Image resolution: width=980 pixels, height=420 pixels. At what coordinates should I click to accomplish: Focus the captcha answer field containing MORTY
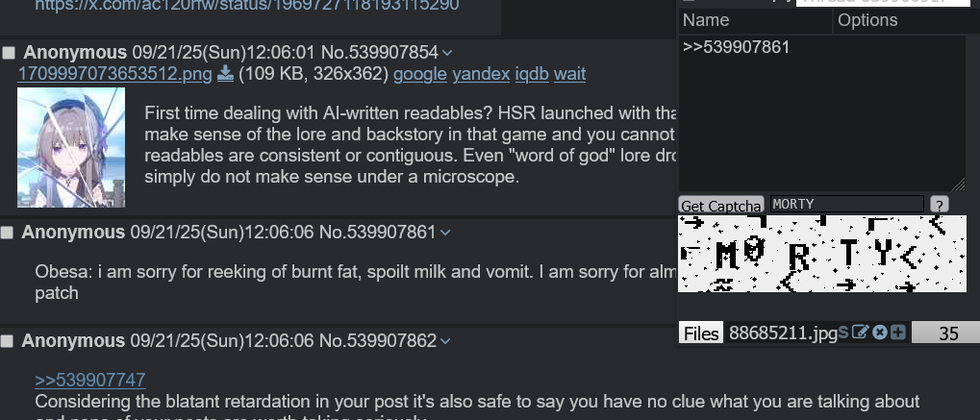pyautogui.click(x=847, y=204)
